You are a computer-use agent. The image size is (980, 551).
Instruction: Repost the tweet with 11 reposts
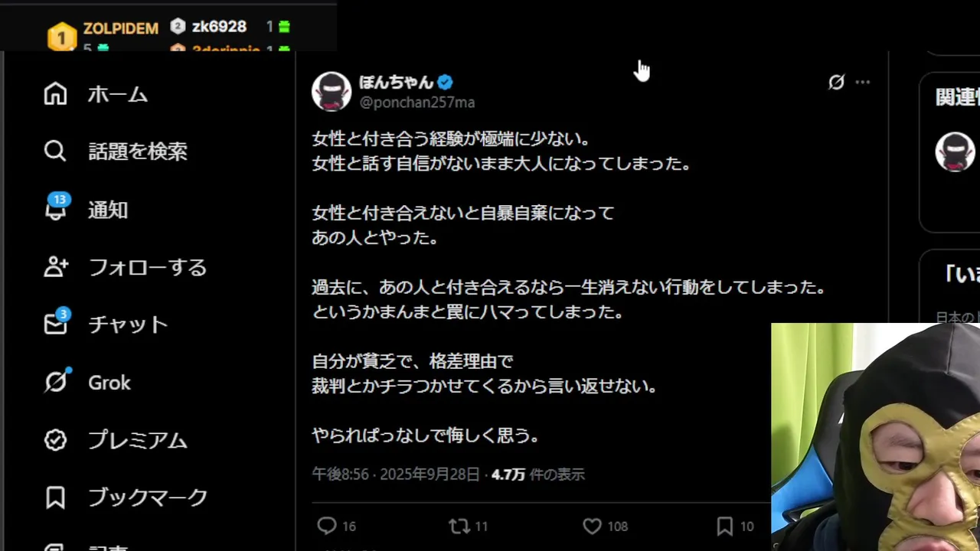click(459, 526)
